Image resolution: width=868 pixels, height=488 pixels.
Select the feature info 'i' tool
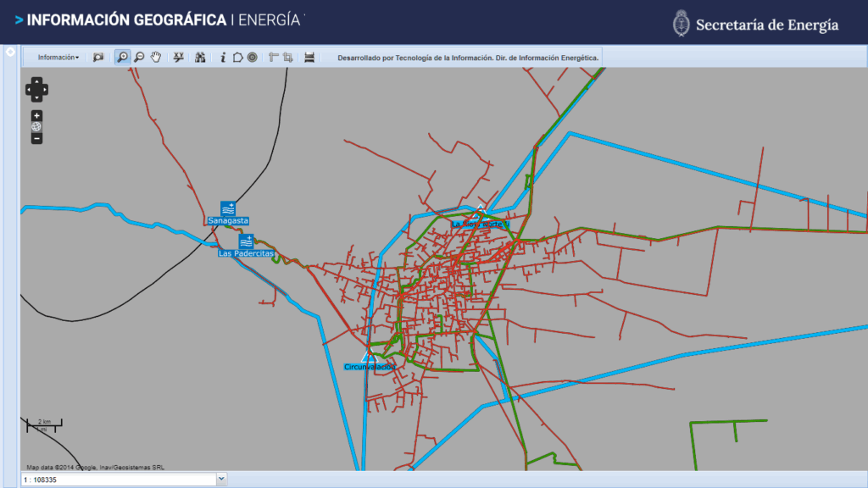223,58
